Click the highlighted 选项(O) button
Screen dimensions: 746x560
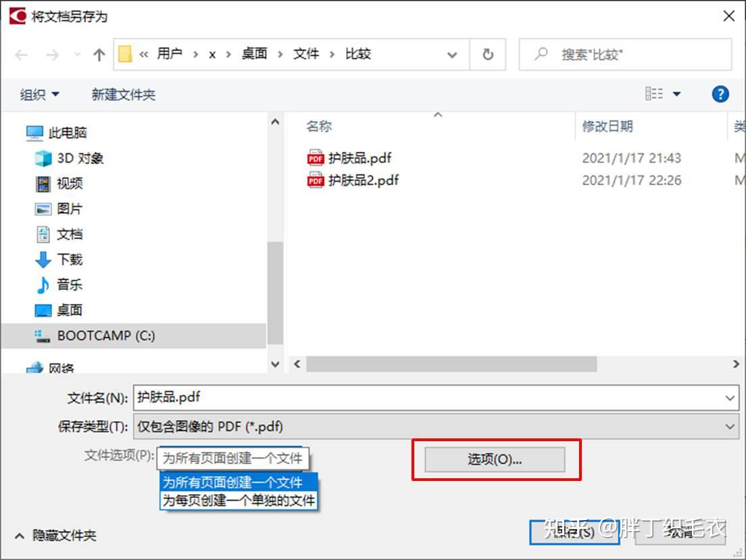coord(495,459)
